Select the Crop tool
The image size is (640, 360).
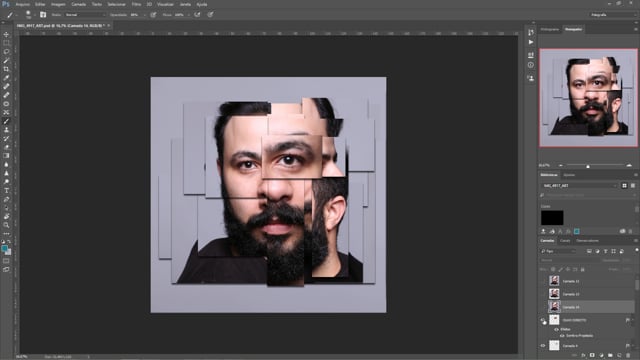click(x=6, y=69)
